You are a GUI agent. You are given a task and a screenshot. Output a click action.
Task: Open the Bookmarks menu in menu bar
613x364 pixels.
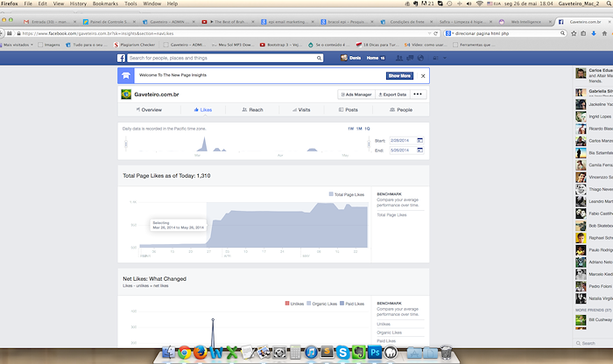click(x=105, y=3)
